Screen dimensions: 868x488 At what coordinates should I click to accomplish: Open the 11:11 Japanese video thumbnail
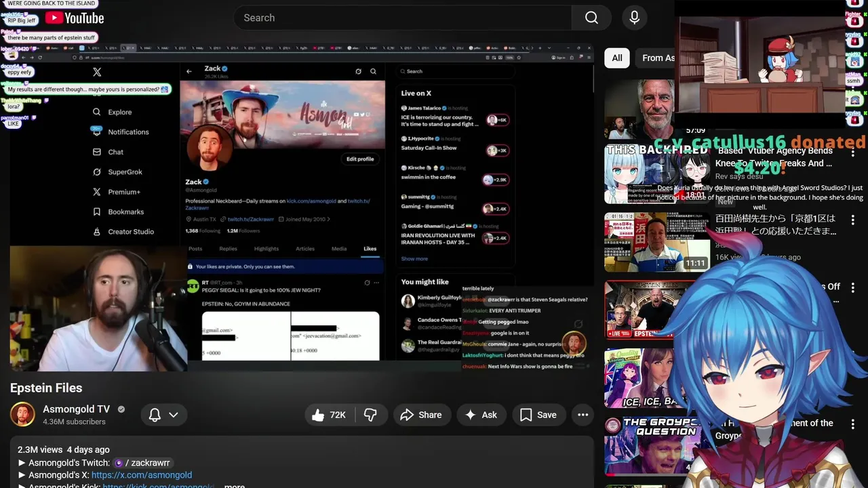pos(656,242)
